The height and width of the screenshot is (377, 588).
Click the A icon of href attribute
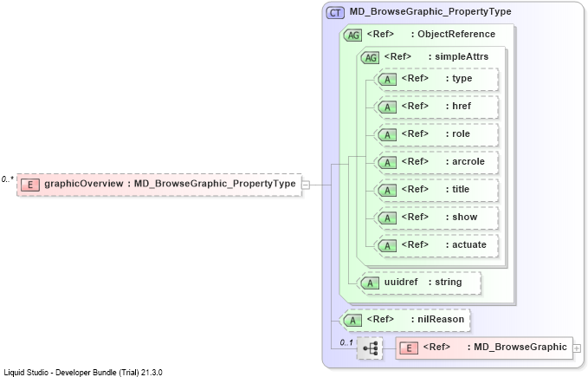387,107
